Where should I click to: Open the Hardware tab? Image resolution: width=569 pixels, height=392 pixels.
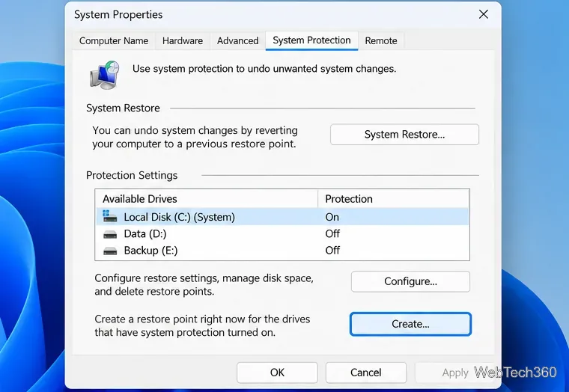tap(183, 40)
